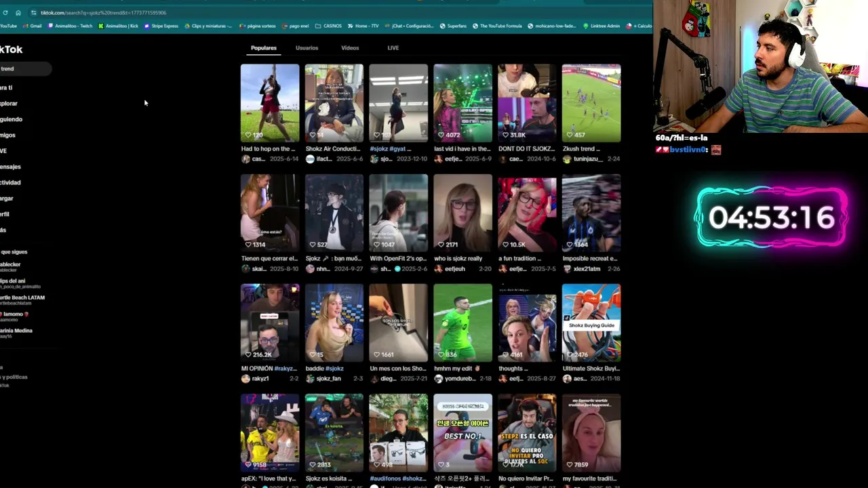This screenshot has height=488, width=868.
Task: Open Mensajes in TikTok sidebar
Action: pos(10,167)
